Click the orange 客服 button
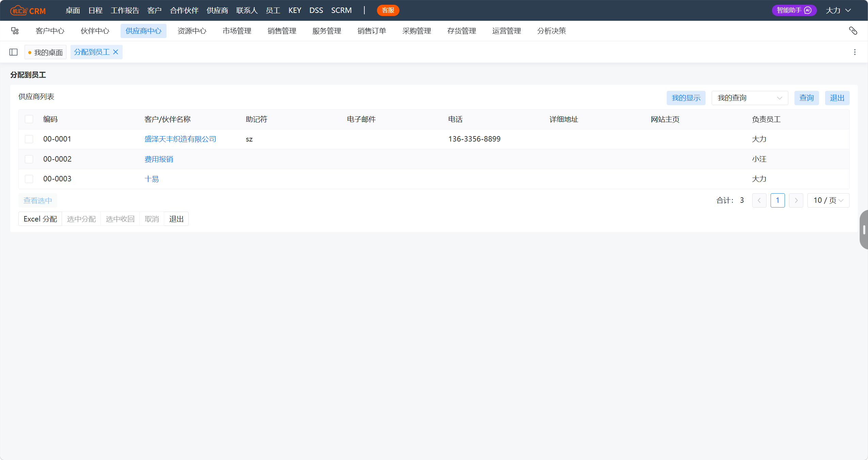The width and height of the screenshot is (868, 460). (388, 10)
